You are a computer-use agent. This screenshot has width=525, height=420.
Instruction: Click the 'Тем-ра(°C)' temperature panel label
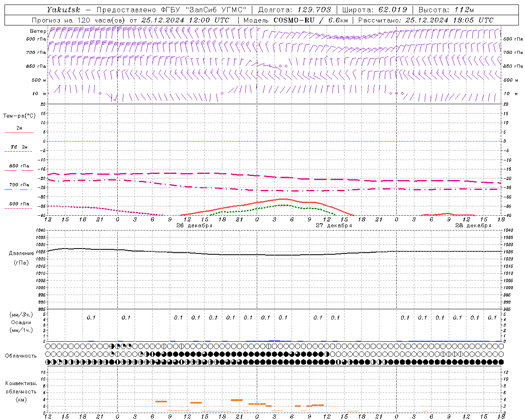pos(19,116)
